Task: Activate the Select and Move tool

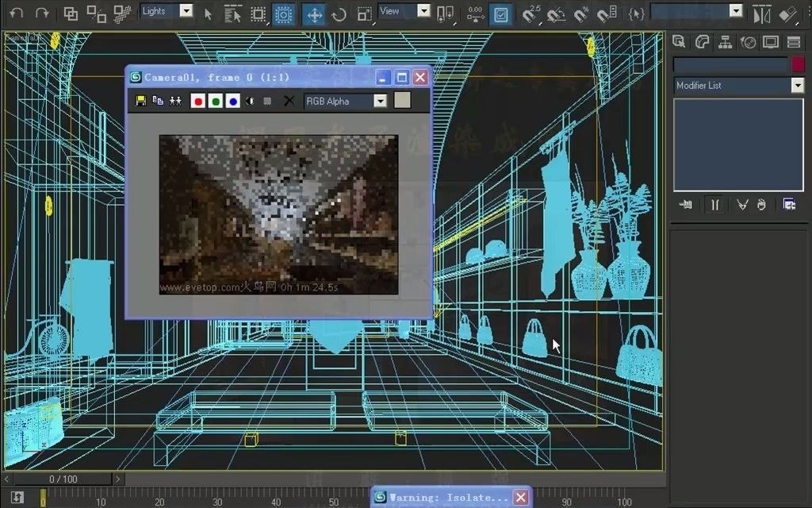Action: point(313,13)
